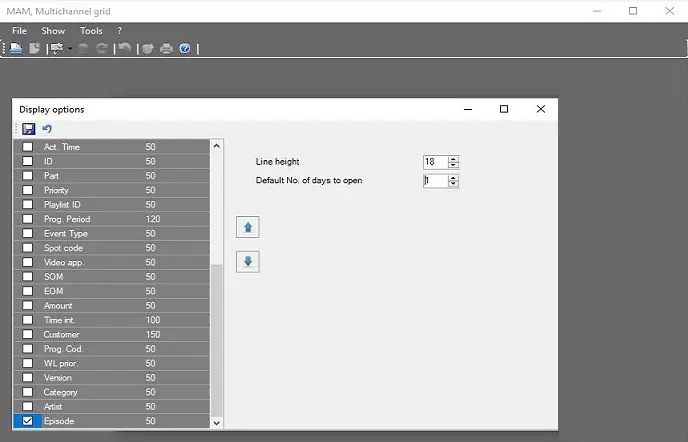Click the ? help menu item

120,31
